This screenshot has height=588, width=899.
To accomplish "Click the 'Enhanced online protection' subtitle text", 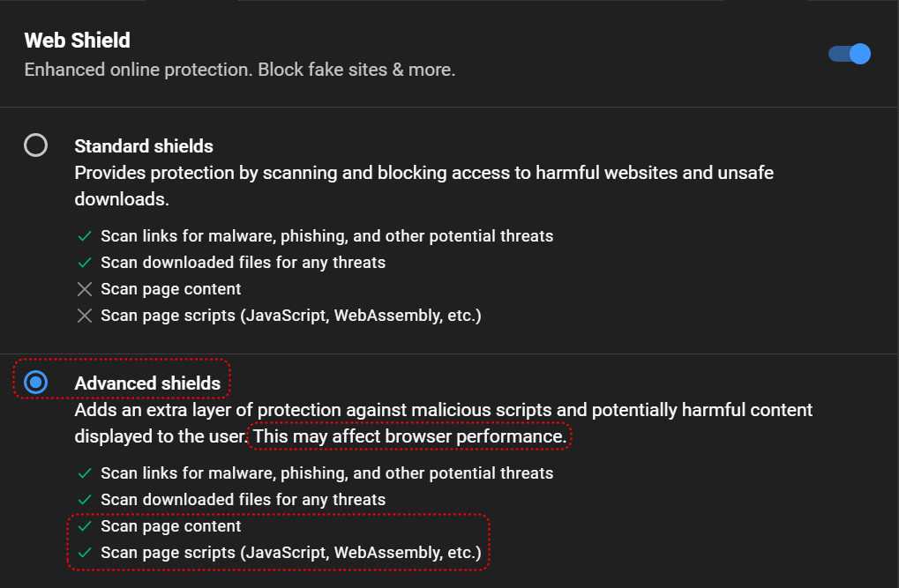I will coord(239,69).
